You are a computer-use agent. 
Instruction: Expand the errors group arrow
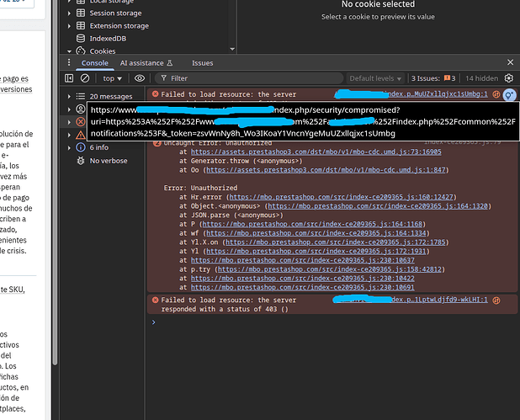pyautogui.click(x=69, y=122)
